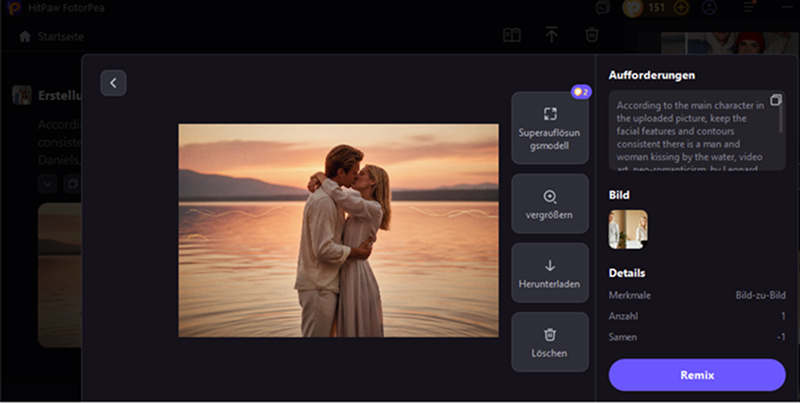Expand the dropdown chevron under Erstellung
Screen dimensions: 800x403
(48, 184)
